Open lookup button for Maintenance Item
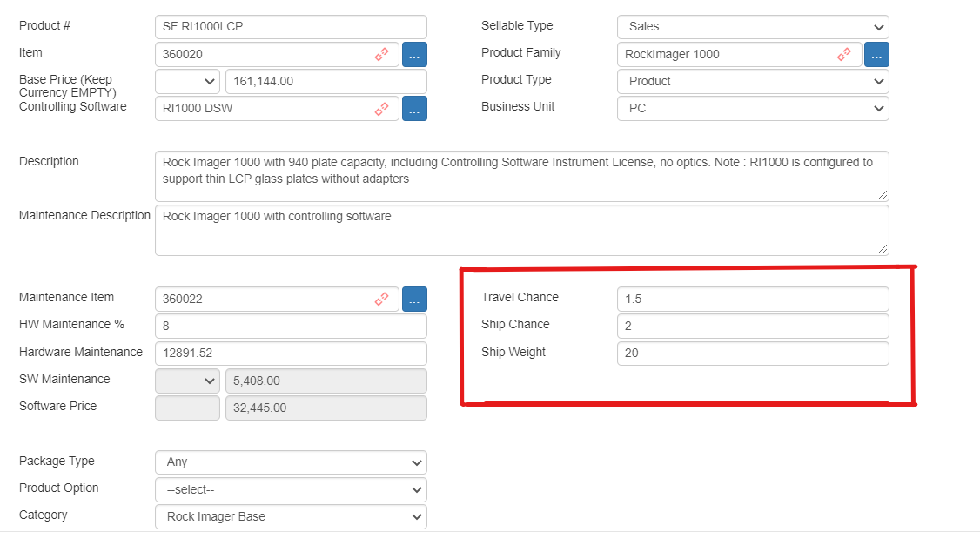This screenshot has height=539, width=980. pyautogui.click(x=414, y=299)
